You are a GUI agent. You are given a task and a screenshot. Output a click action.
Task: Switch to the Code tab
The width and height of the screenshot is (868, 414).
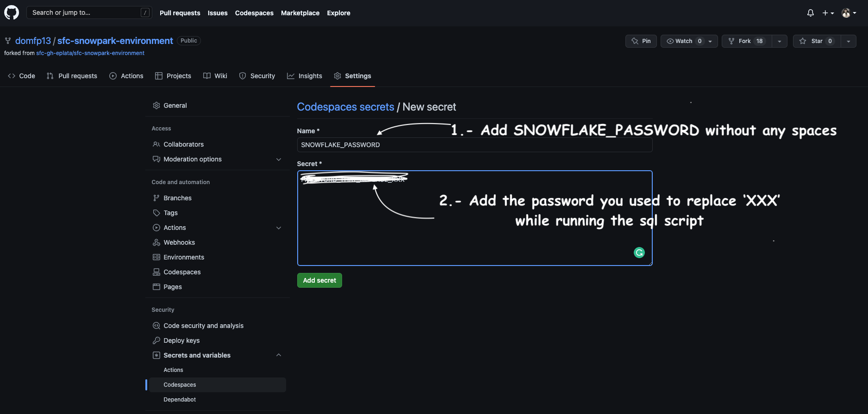click(21, 76)
